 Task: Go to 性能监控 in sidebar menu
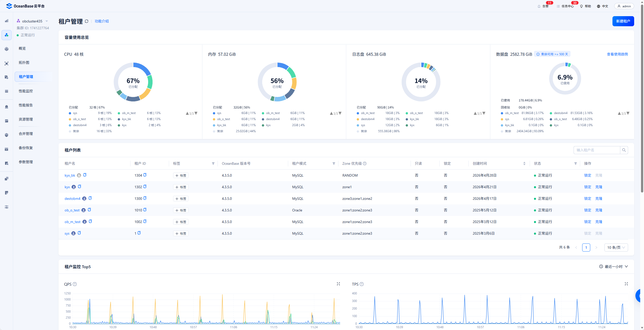(26, 91)
